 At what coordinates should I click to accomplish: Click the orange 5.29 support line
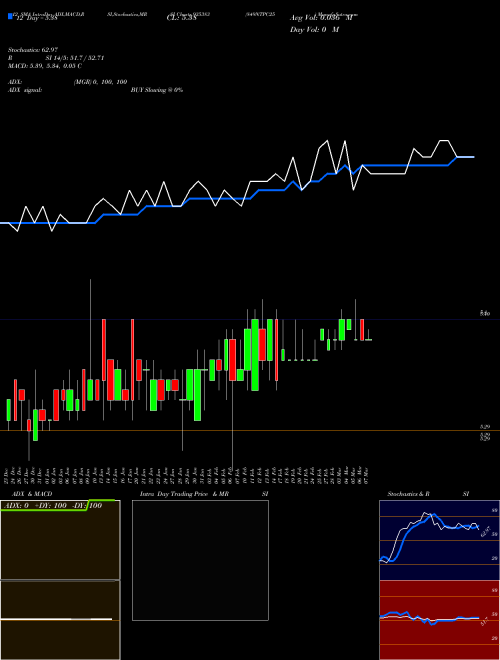[250, 430]
